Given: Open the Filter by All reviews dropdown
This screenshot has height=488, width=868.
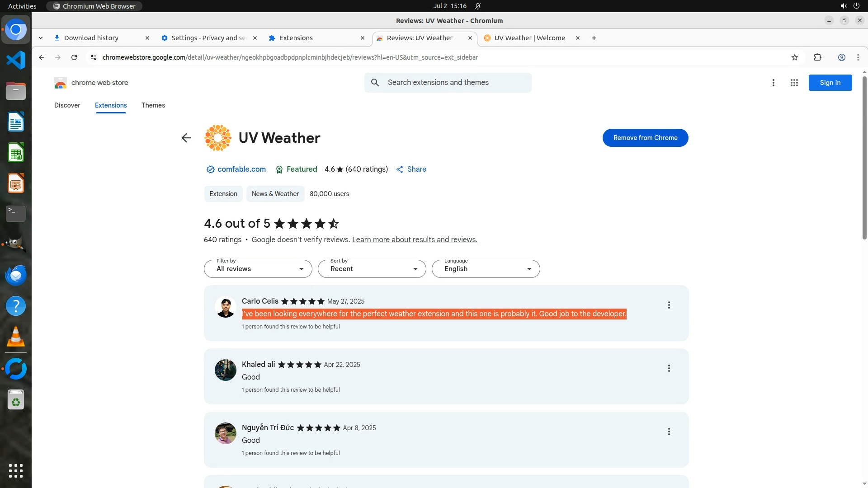Looking at the screenshot, I should pyautogui.click(x=258, y=269).
